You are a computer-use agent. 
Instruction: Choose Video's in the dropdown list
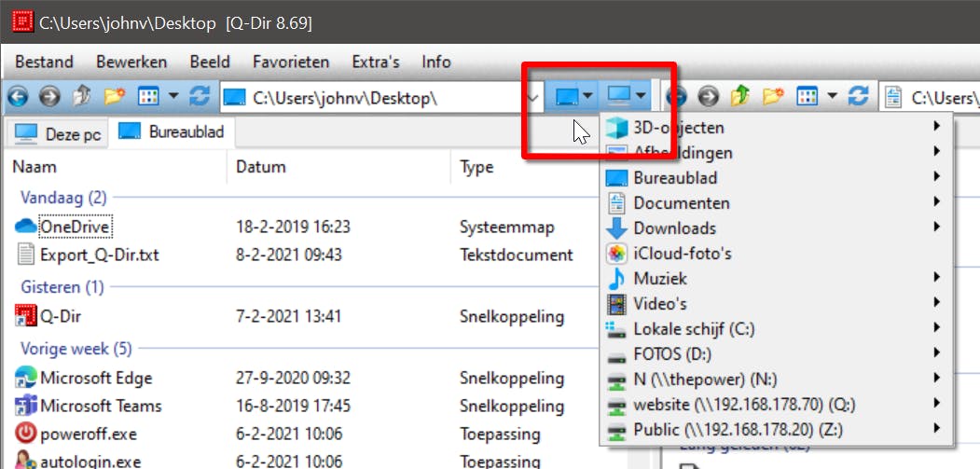click(x=776, y=303)
